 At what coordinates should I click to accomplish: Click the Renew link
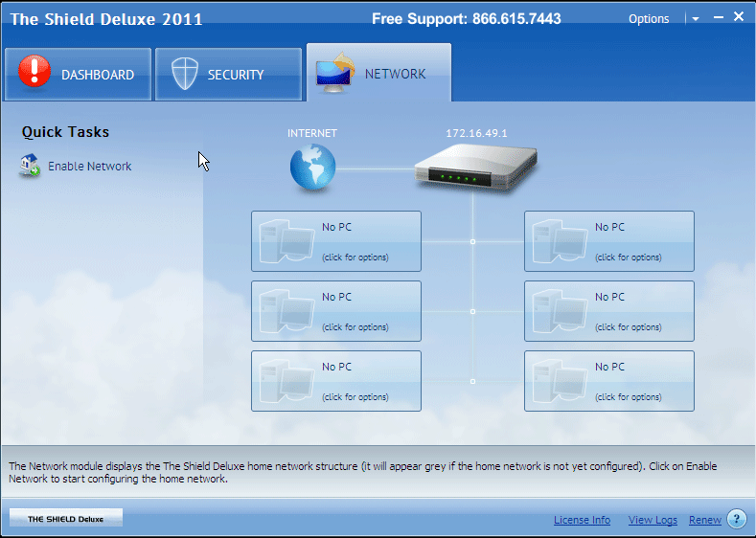705,520
